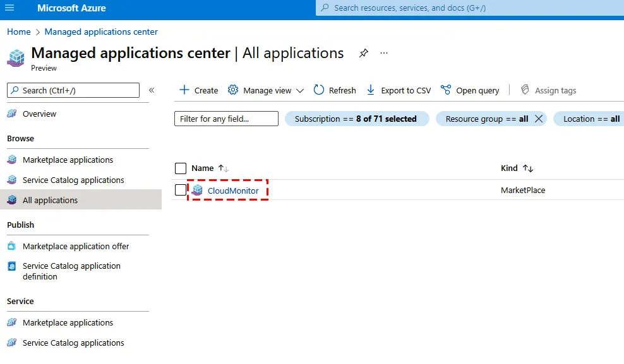Click the CloudMonitor application icon

point(197,191)
